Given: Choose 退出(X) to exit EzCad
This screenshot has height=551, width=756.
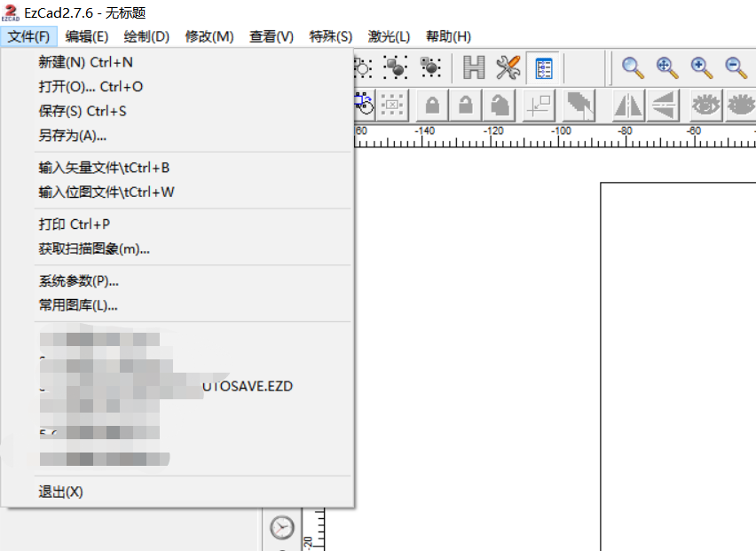Looking at the screenshot, I should pos(177,492).
